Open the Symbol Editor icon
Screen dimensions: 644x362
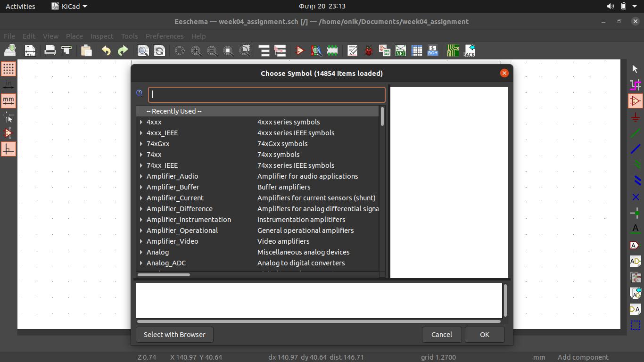[x=300, y=50]
